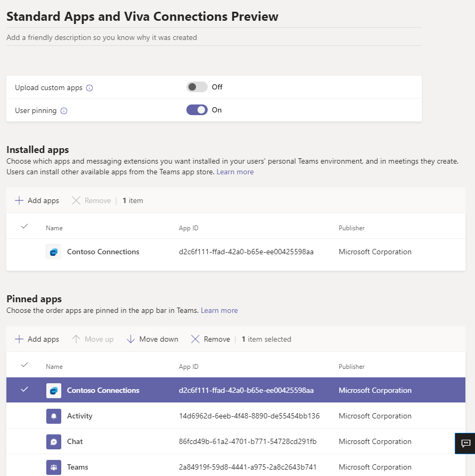This screenshot has width=475, height=476.
Task: Click the Activity app bell icon
Action: click(x=53, y=416)
